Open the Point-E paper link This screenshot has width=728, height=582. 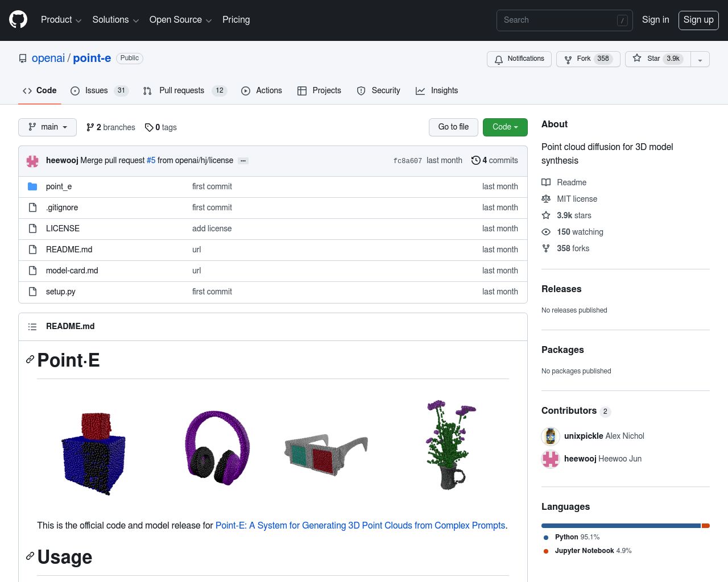(361, 526)
